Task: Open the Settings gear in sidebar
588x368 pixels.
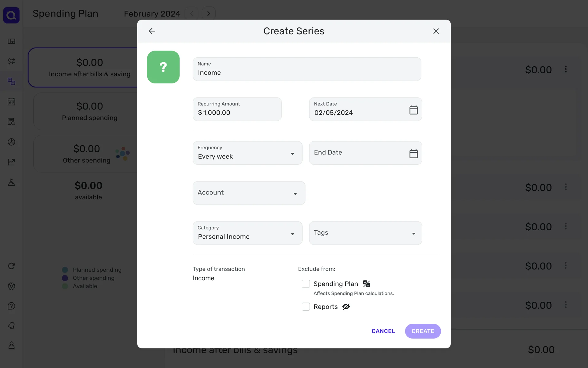Action: pyautogui.click(x=11, y=286)
